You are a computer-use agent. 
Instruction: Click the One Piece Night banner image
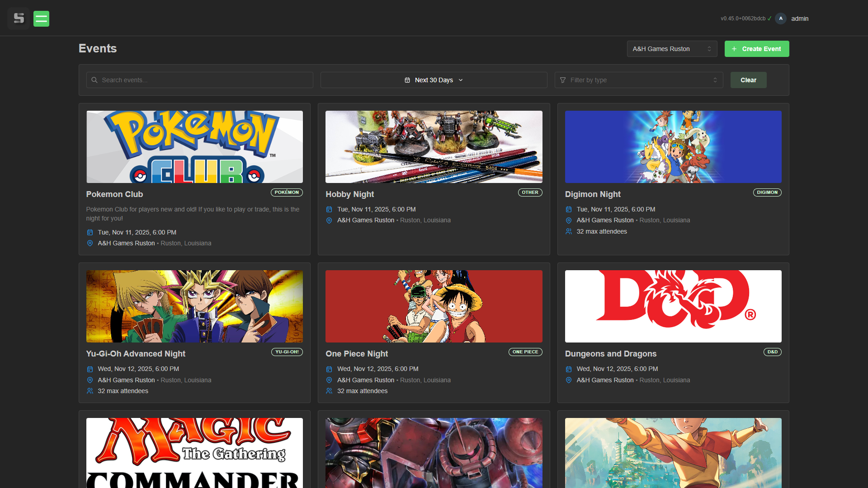coord(434,306)
